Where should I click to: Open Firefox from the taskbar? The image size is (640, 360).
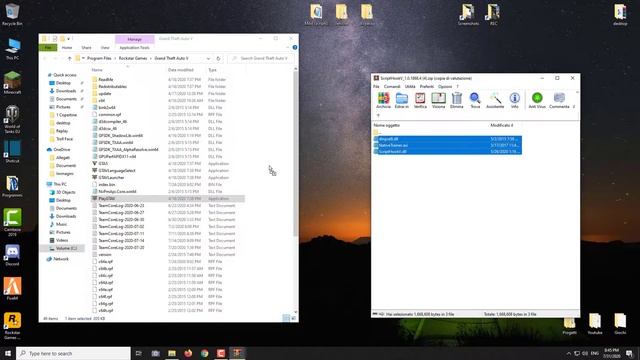pos(188,353)
